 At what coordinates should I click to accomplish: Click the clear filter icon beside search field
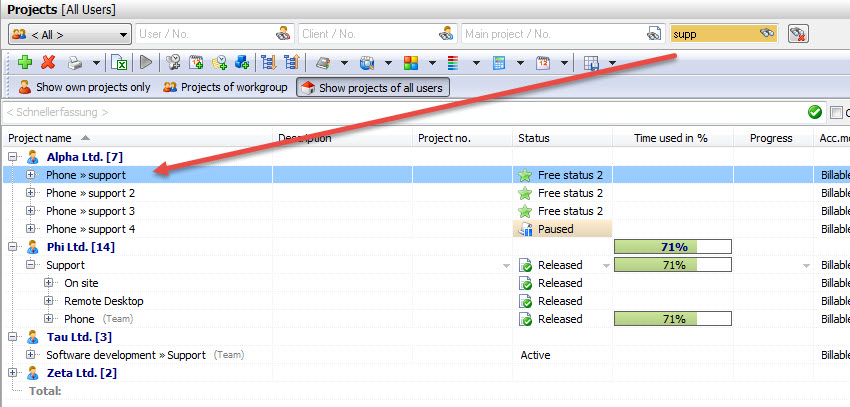[798, 34]
